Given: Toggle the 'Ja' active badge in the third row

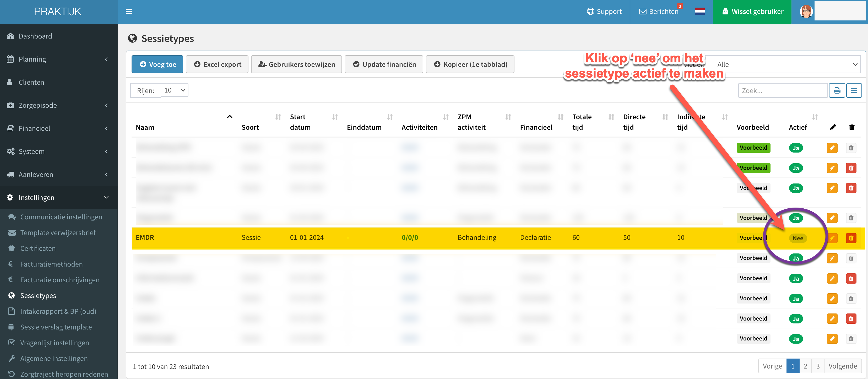Looking at the screenshot, I should [x=796, y=188].
